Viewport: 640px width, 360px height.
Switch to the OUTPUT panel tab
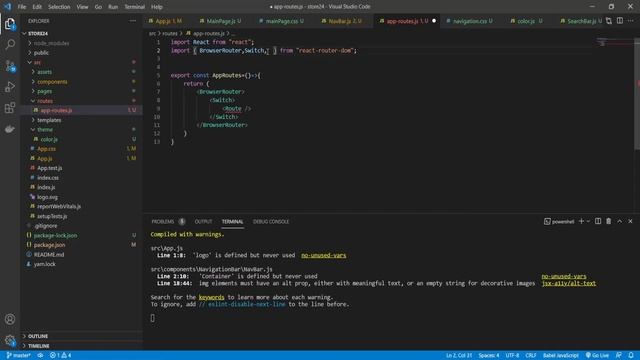(203, 222)
